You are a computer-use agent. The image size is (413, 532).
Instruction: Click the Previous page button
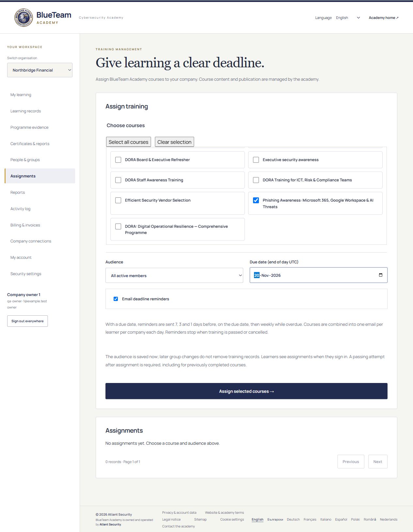point(351,462)
